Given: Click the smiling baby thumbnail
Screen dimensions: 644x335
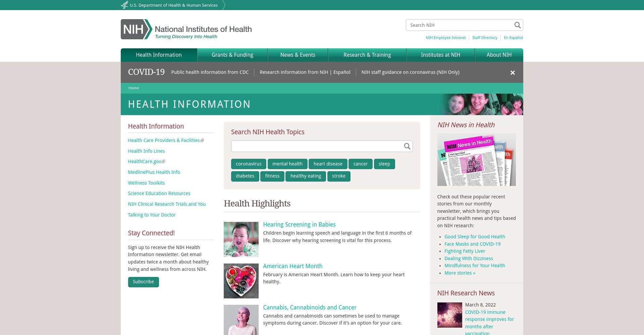Looking at the screenshot, I should (241, 239).
